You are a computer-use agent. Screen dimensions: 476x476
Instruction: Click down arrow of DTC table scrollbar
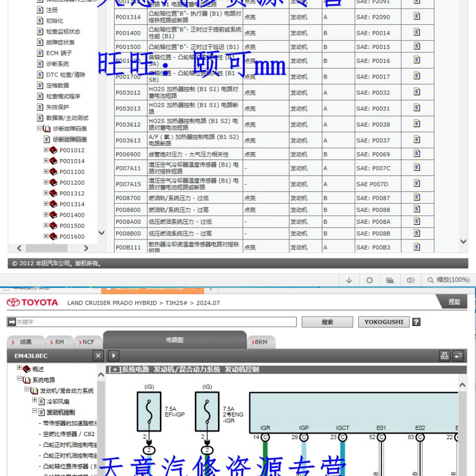click(x=463, y=241)
